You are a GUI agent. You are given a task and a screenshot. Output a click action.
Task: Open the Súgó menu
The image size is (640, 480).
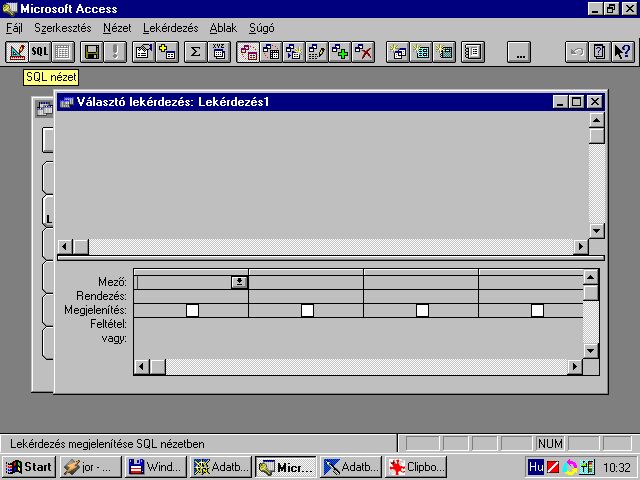pos(262,28)
